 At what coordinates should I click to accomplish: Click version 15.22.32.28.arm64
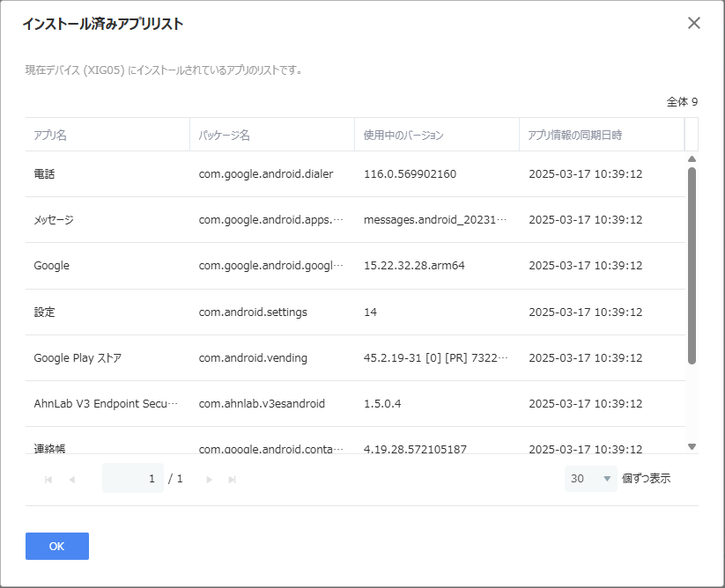(x=414, y=266)
